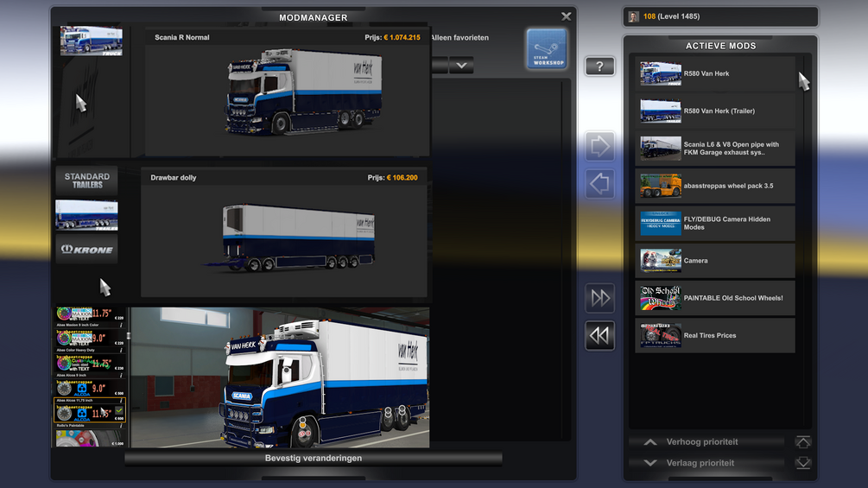Activate mod with the right arrow button
The image size is (868, 488).
point(599,147)
